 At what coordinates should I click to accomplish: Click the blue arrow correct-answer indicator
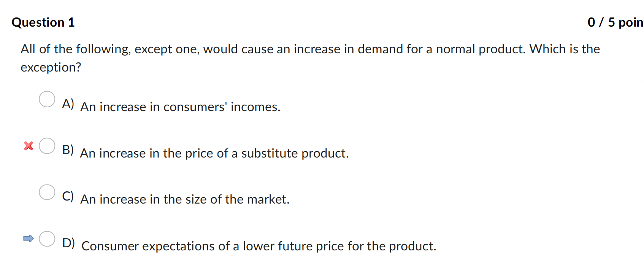[28, 239]
